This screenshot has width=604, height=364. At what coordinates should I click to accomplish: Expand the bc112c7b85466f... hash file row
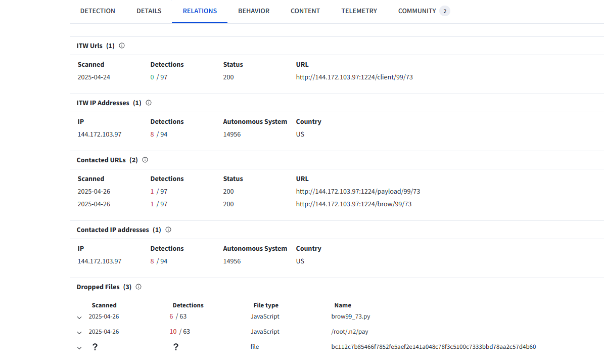point(79,348)
